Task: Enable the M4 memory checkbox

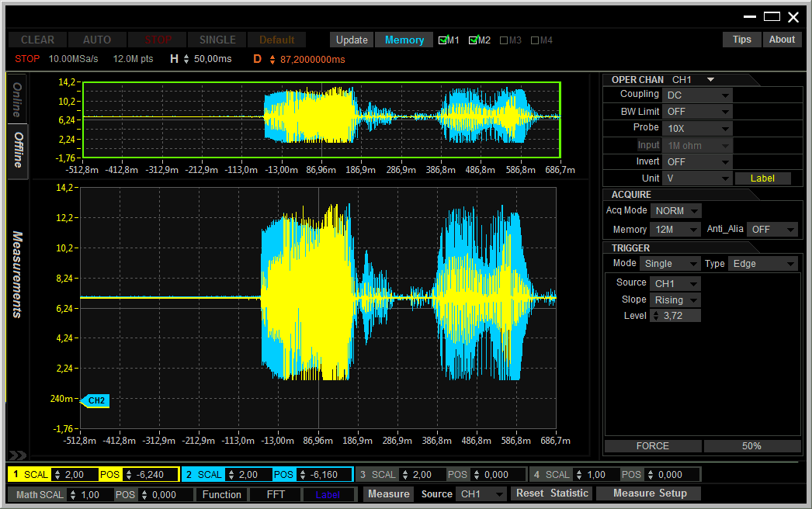Action: 535,40
